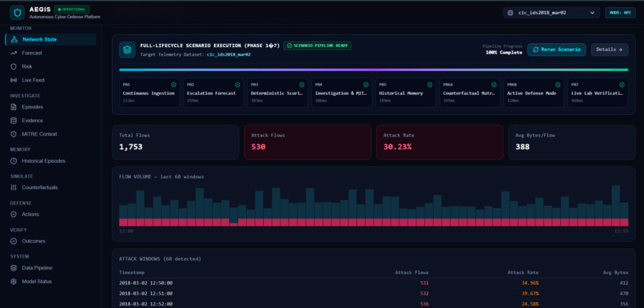View verification Outcomes
The image size is (644, 308).
[x=51, y=241]
